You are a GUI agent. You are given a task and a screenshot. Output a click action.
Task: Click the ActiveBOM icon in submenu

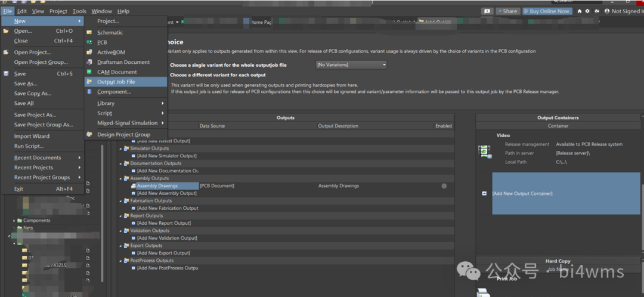[x=89, y=52]
